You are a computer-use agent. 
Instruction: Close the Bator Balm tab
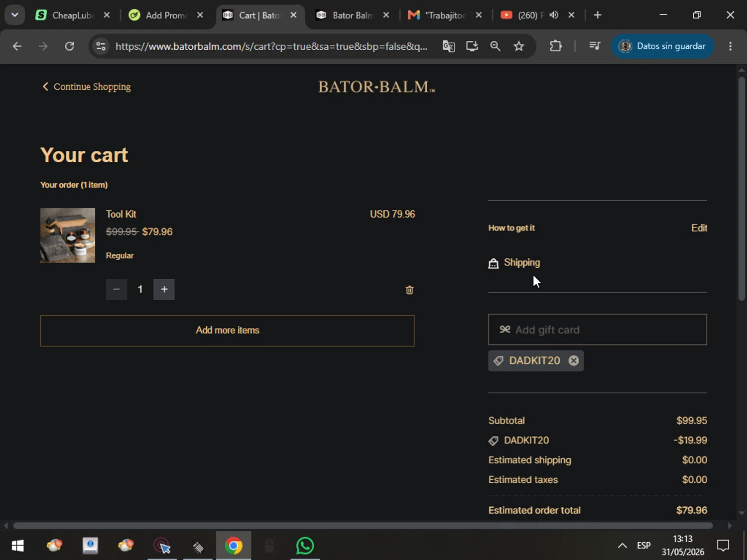386,15
